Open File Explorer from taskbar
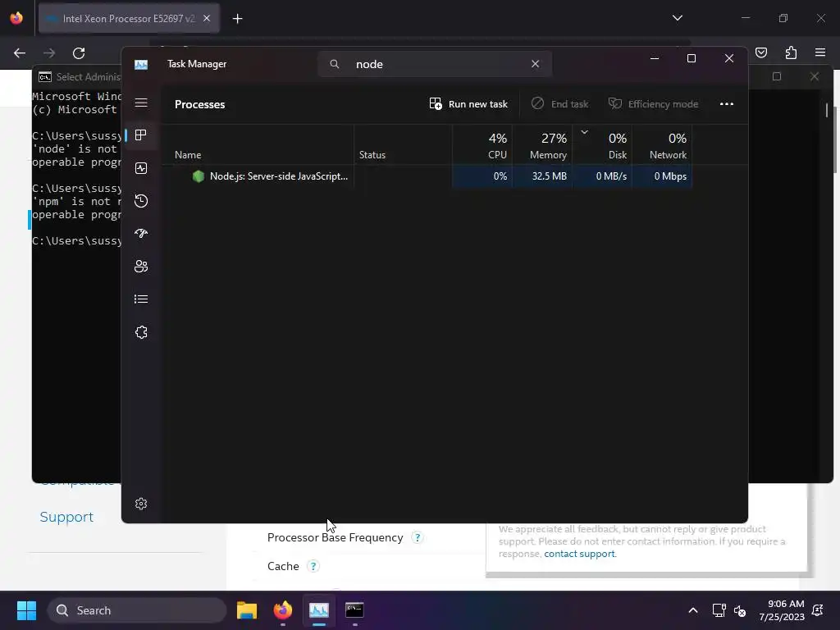Screen dimensions: 840x630 tap(247, 610)
